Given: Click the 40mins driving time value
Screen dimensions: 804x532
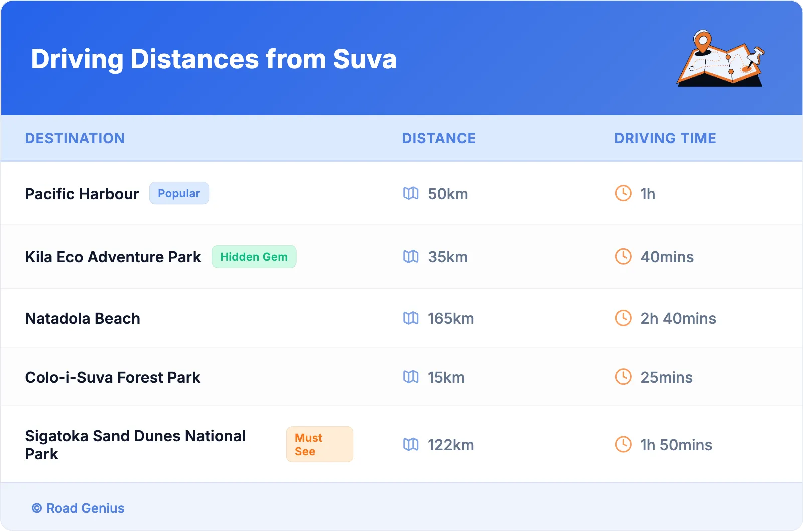Looking at the screenshot, I should pos(667,257).
